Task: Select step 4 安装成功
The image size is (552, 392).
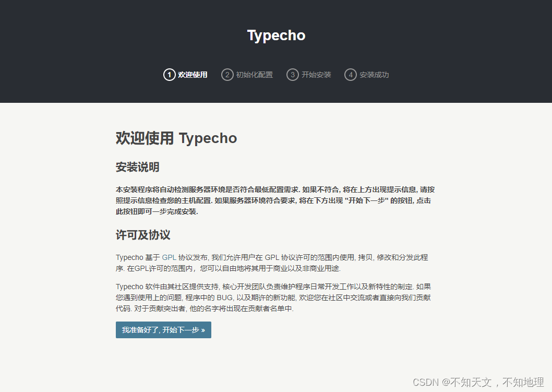Action: tap(367, 75)
